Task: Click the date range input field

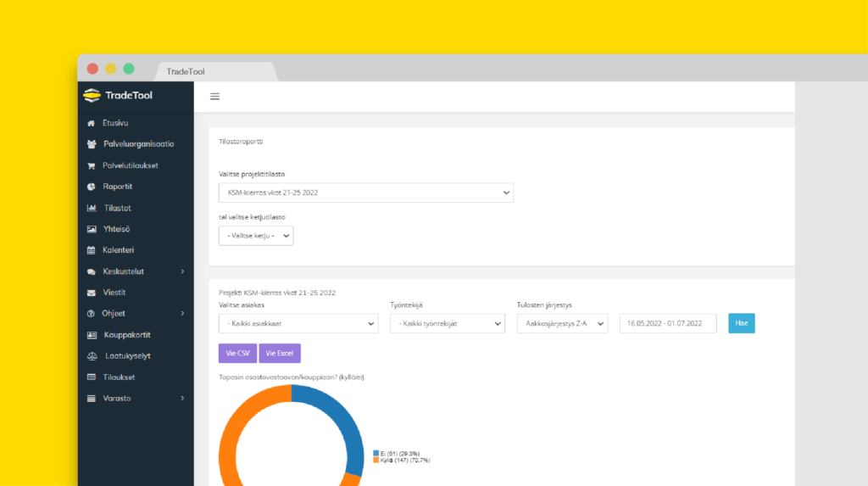Action: tap(668, 323)
